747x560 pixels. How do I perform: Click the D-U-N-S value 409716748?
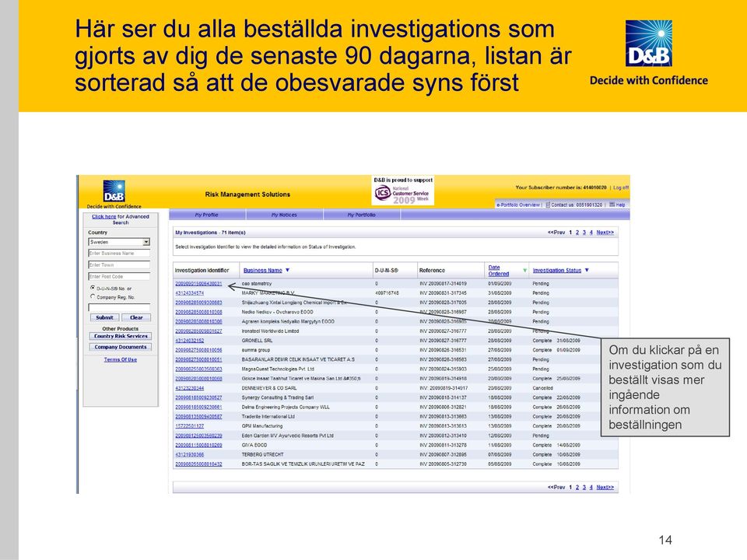(x=387, y=293)
